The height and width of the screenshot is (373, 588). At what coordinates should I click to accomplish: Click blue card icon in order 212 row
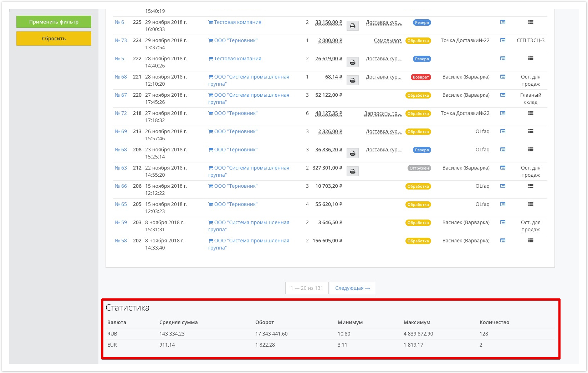tap(503, 168)
